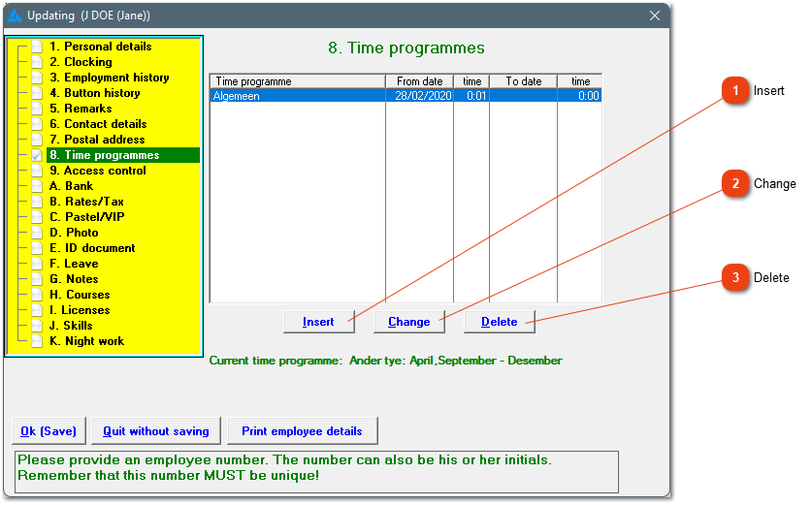This screenshot has width=812, height=505.
Task: Click Quit without saving
Action: coord(156,431)
